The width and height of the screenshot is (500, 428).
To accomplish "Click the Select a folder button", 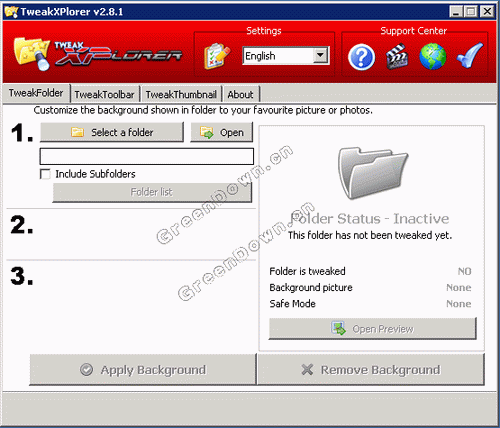I will pos(112,132).
